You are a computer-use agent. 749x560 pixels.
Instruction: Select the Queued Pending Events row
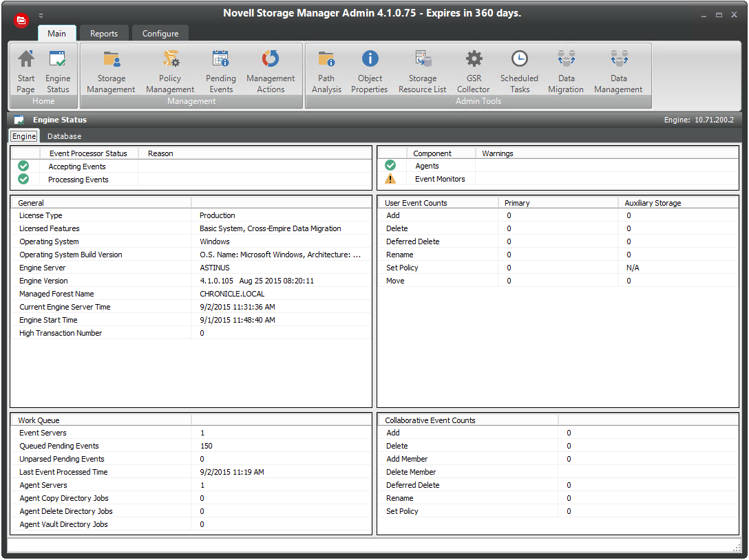click(x=59, y=446)
